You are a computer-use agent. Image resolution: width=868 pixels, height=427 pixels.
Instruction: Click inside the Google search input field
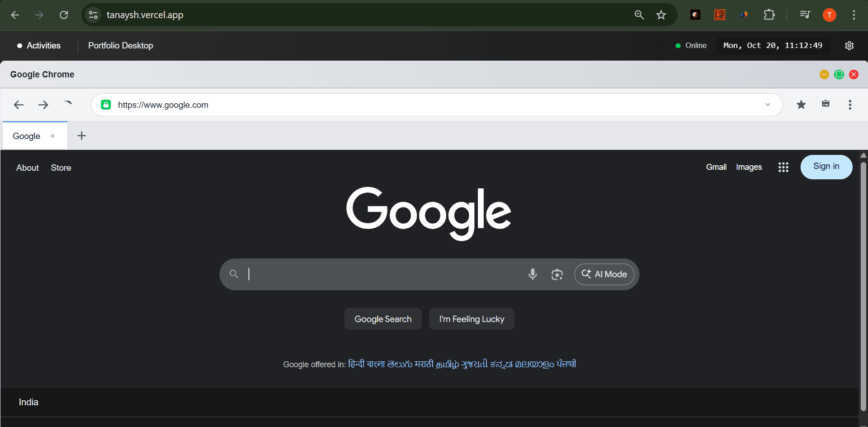click(385, 274)
